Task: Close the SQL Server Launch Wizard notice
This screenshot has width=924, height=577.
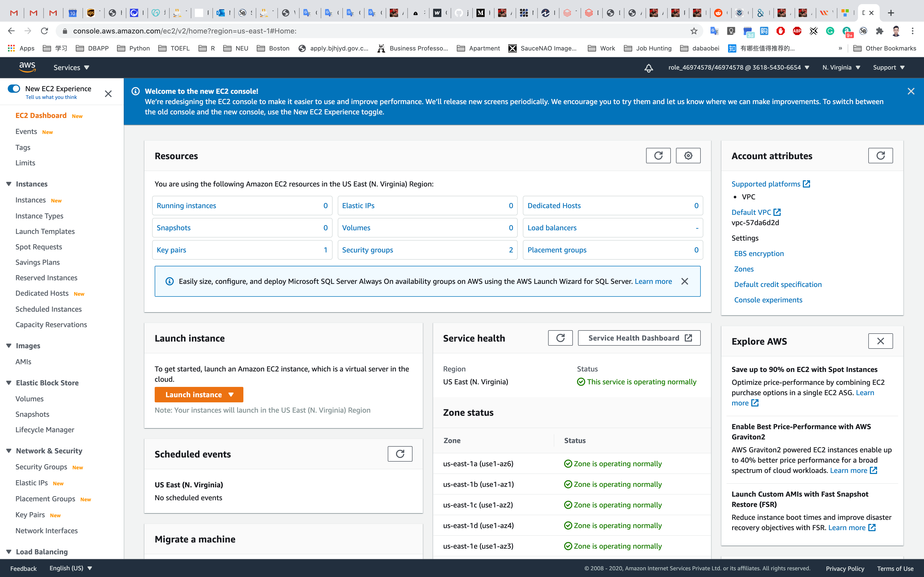Action: [x=684, y=281]
